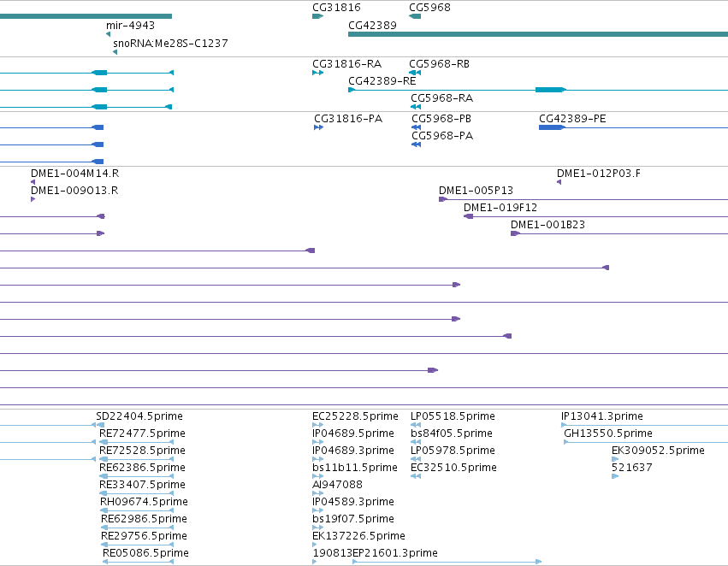728x566 pixels.
Task: Click the CG31816-RA transcript arrow glyph
Action: pos(318,73)
